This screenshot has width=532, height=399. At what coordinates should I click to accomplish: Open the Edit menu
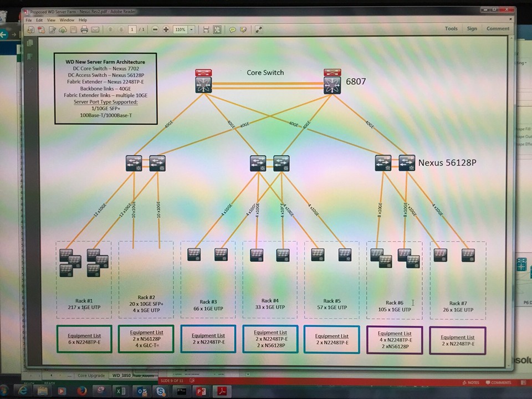point(39,21)
